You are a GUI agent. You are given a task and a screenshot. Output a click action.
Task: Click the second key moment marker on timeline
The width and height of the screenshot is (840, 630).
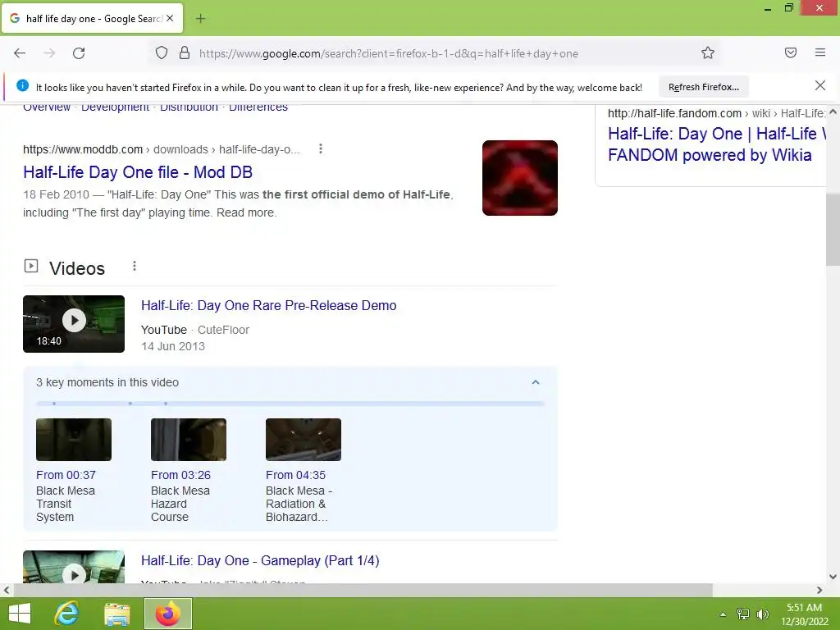[x=130, y=404]
